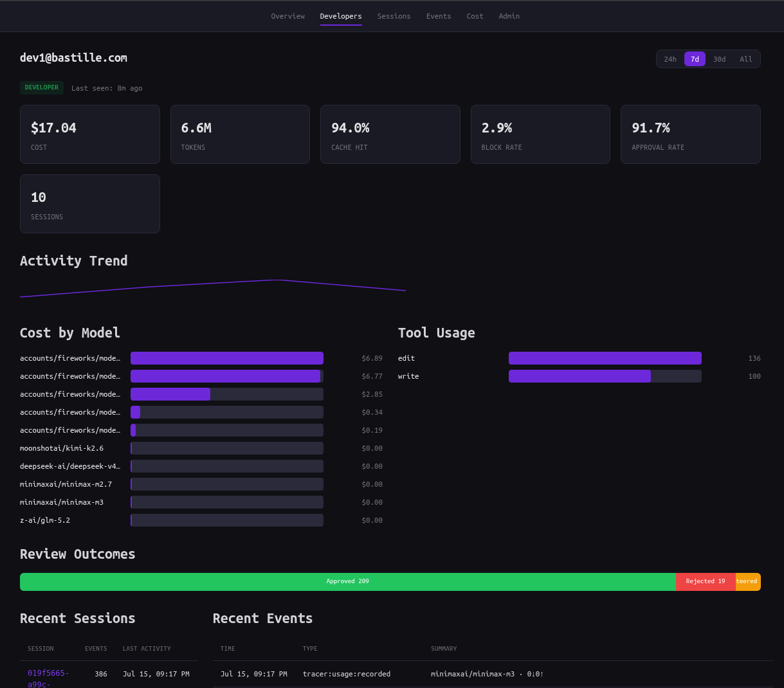
Task: Click the $17.04 Cost card
Action: [90, 134]
